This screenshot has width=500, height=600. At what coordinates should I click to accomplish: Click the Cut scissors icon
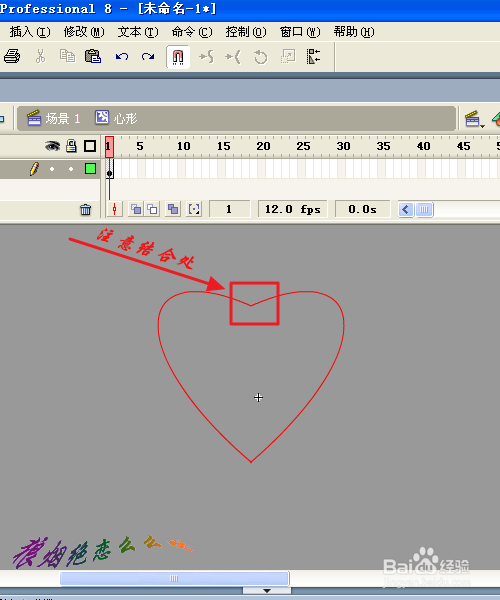point(40,57)
